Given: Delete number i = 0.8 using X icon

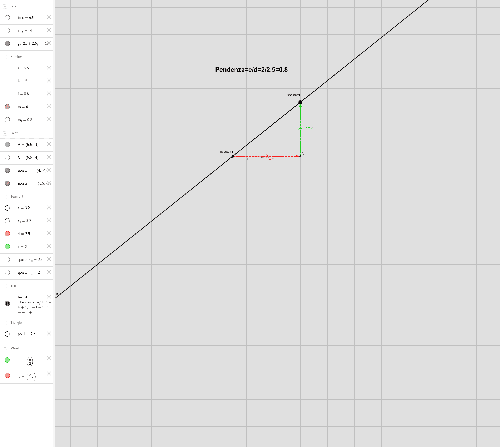Looking at the screenshot, I should click(x=49, y=93).
